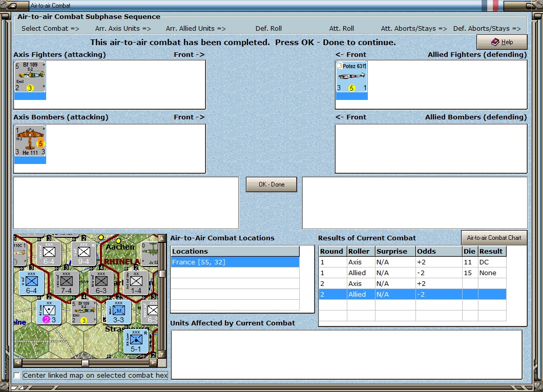Click the 1-4 infantry division counter on map
The image size is (543, 392).
click(x=136, y=283)
